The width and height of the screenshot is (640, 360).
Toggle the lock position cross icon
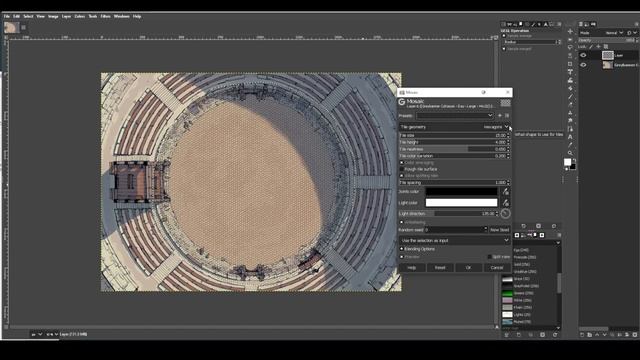tap(598, 47)
